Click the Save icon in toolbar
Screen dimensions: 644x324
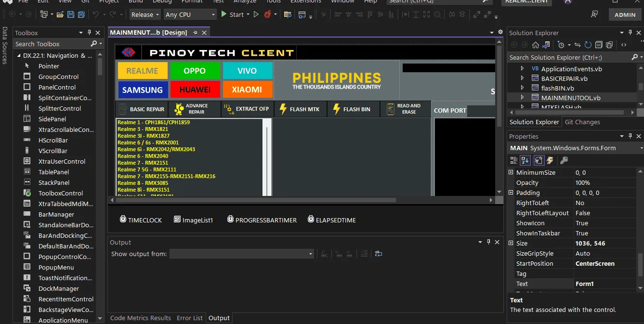point(70,14)
